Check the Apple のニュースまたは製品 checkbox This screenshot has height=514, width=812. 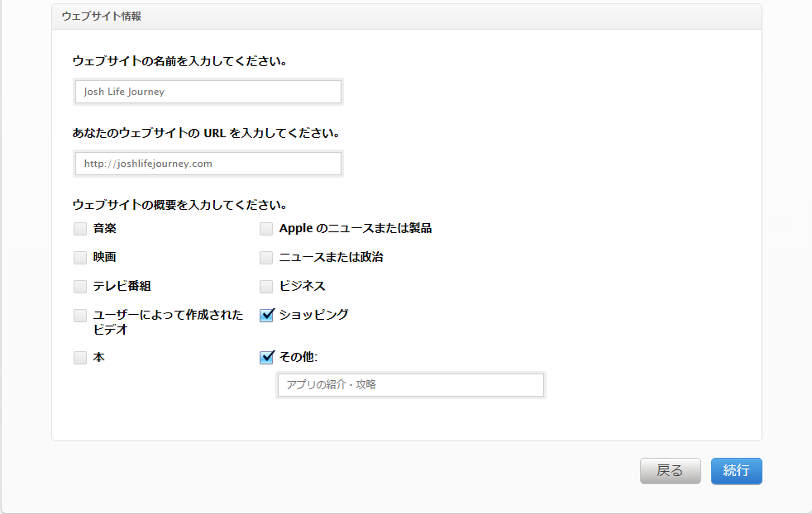(x=266, y=229)
